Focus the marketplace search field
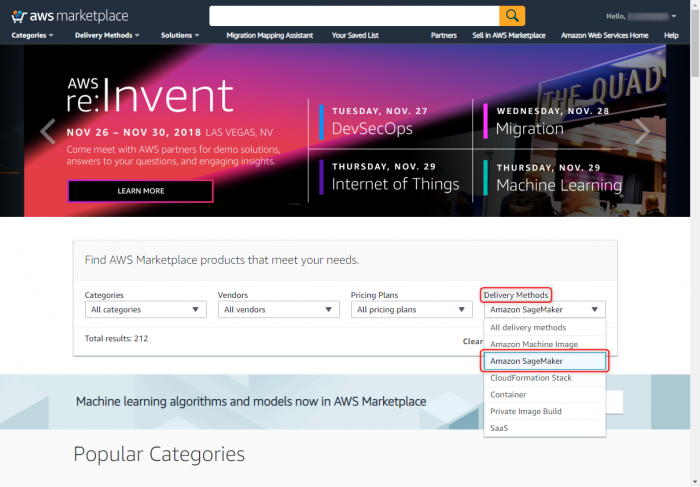The width and height of the screenshot is (700, 487). click(x=354, y=16)
